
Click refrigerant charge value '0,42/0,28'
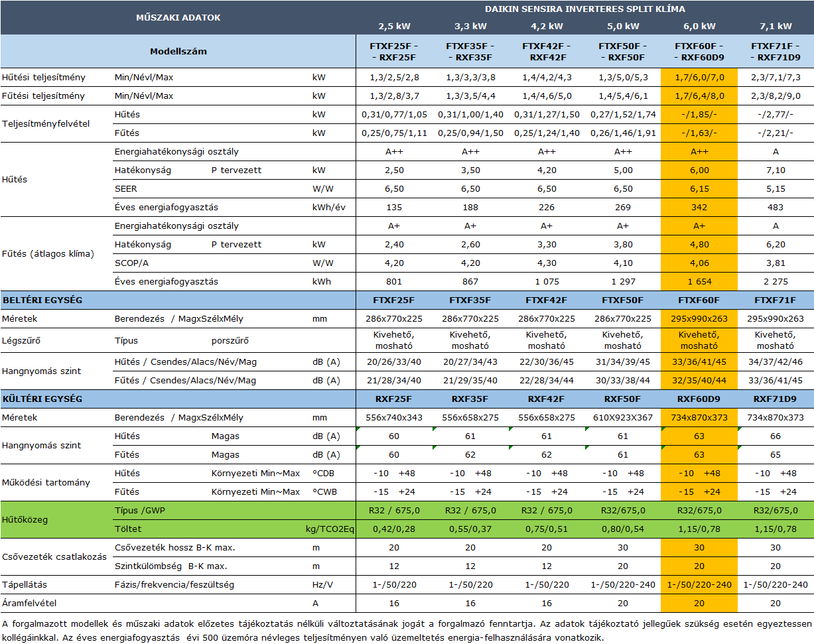(394, 529)
